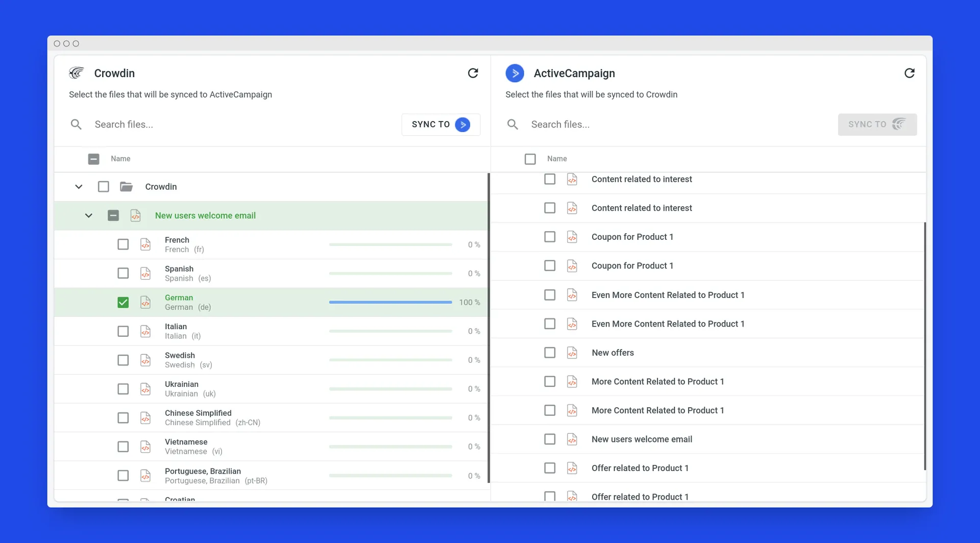Toggle New users welcome email checkbox in Crowdin tree
980x543 pixels.
(x=113, y=215)
